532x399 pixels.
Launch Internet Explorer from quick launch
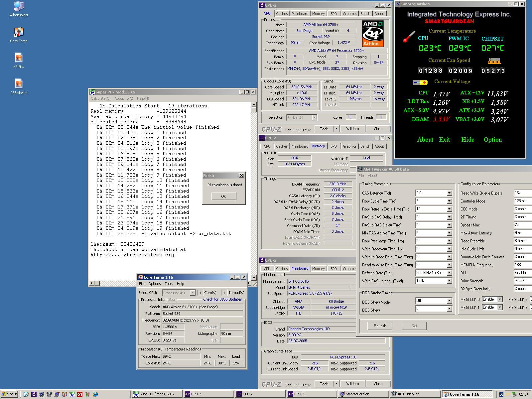tap(95, 394)
